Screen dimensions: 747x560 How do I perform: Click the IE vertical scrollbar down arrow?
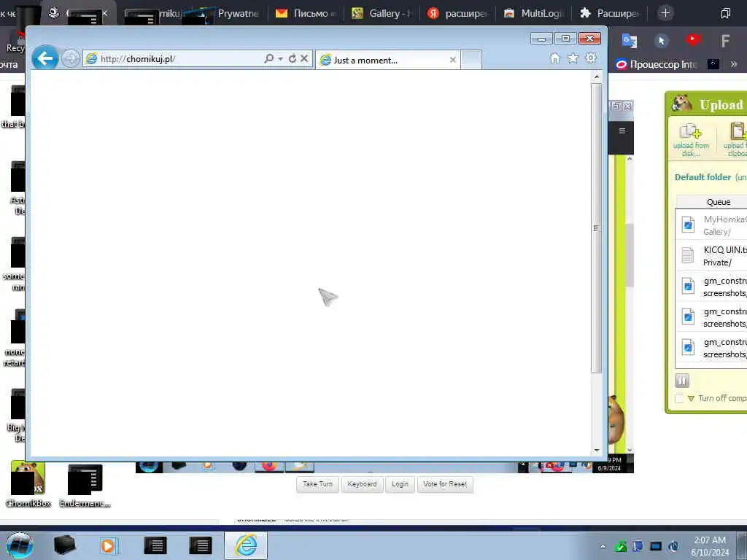(597, 451)
